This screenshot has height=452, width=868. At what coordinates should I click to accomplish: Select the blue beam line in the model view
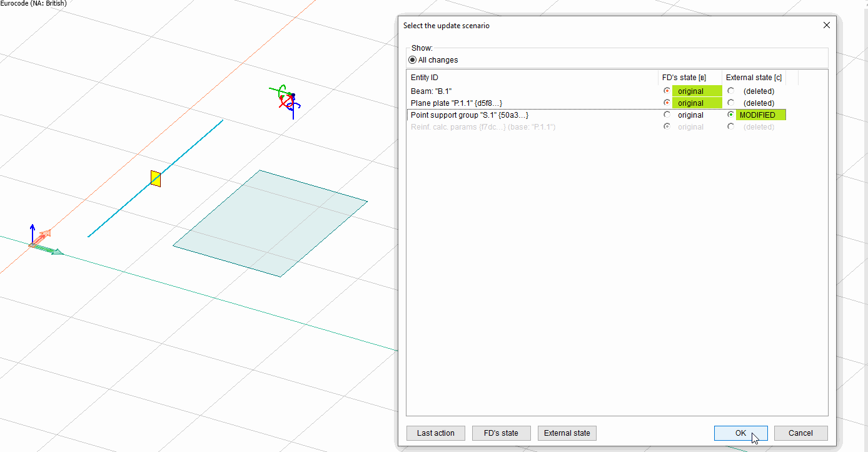point(155,178)
